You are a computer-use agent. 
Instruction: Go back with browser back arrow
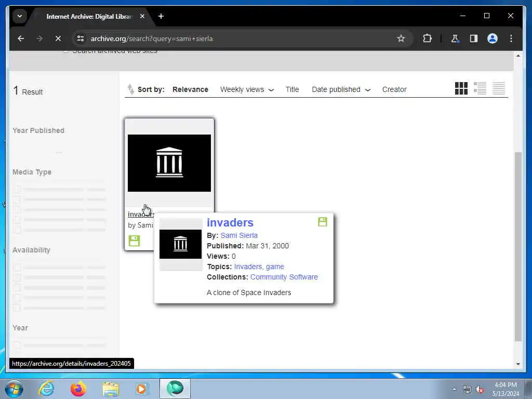pyautogui.click(x=21, y=38)
